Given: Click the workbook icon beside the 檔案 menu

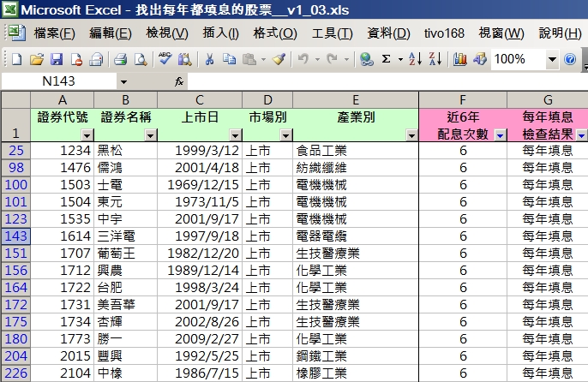Looking at the screenshot, I should pos(15,33).
